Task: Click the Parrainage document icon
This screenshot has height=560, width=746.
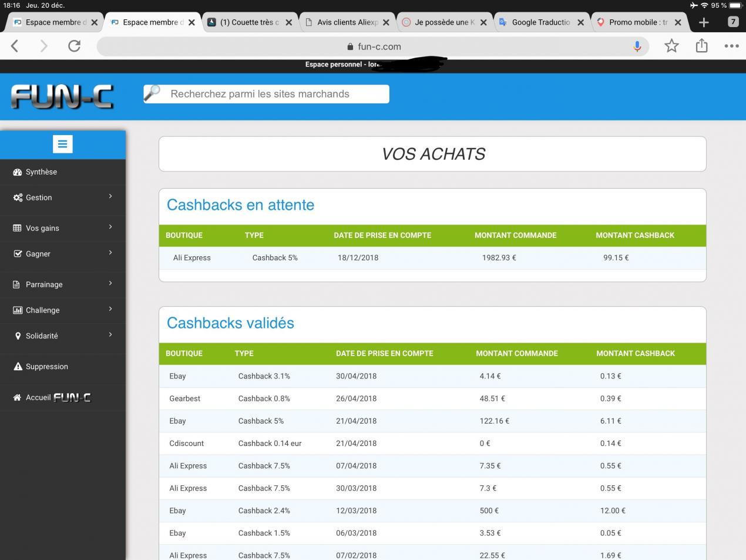Action: (17, 284)
